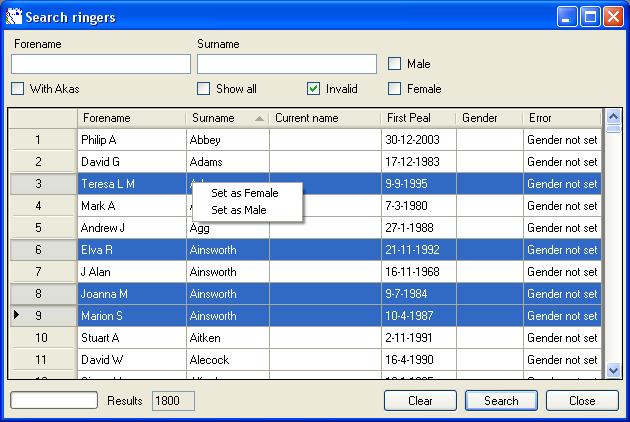Maximize the Search ringers window
This screenshot has width=630, height=422.
coord(591,16)
